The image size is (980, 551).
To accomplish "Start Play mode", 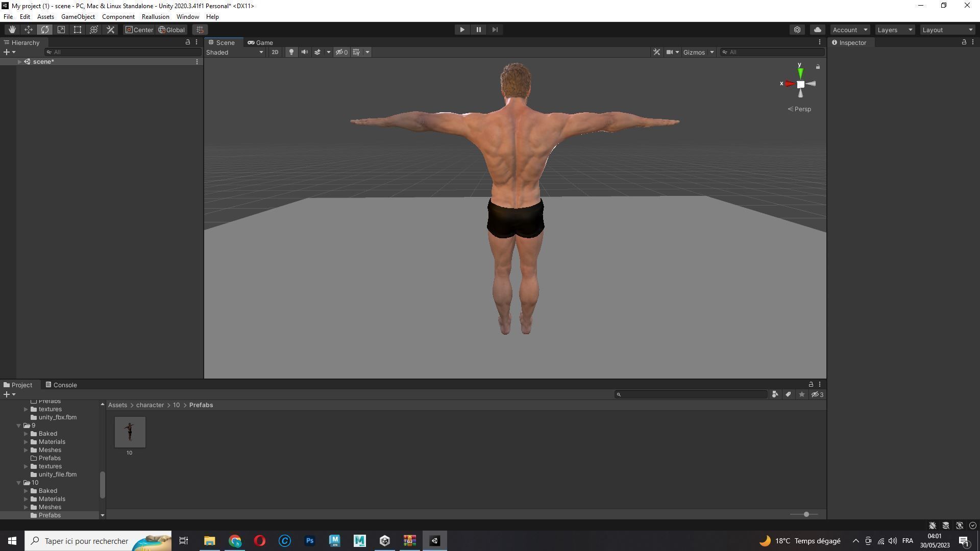I will (x=462, y=30).
